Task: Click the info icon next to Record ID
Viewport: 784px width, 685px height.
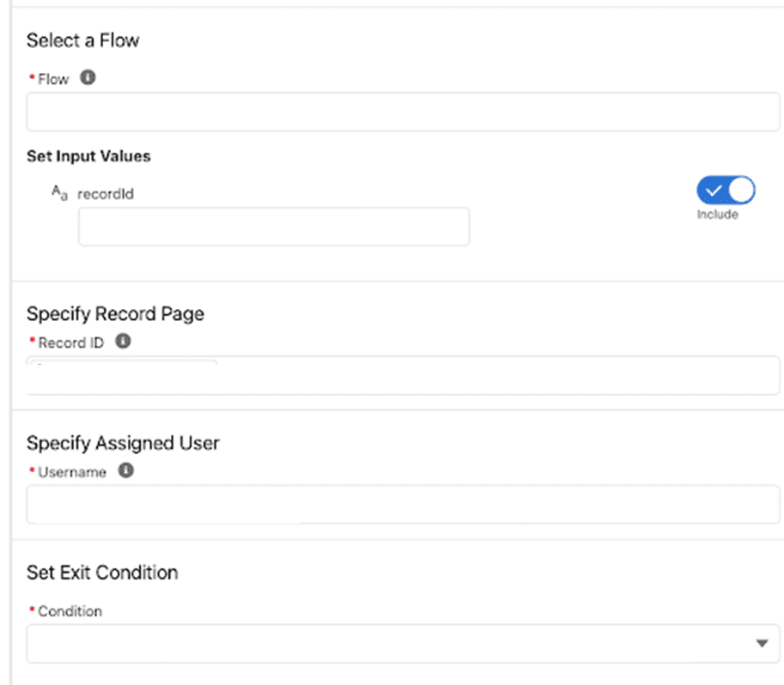Action: pos(123,342)
